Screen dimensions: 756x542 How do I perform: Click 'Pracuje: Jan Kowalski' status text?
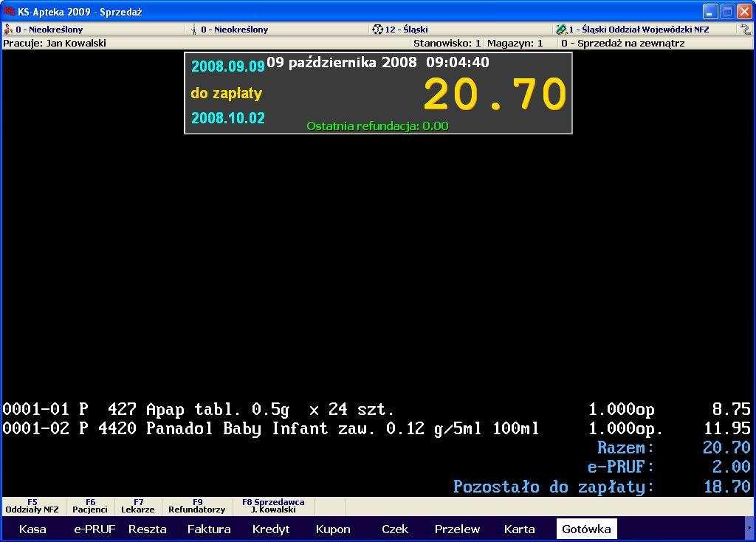tap(55, 44)
